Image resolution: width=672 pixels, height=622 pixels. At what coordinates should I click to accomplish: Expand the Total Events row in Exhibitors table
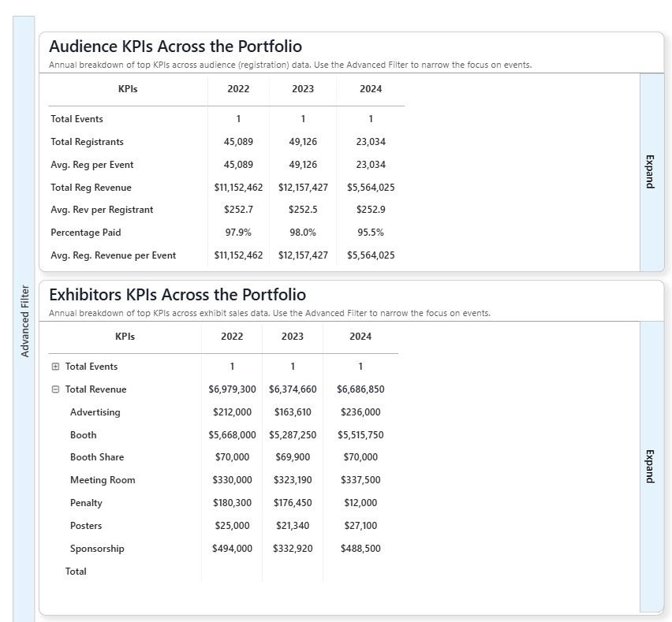[x=55, y=367]
